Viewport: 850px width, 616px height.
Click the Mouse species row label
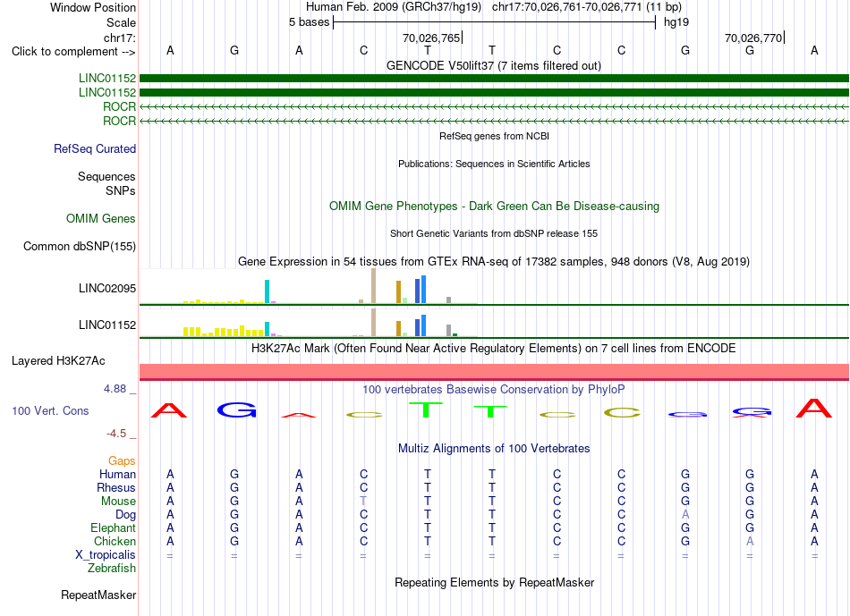(118, 502)
